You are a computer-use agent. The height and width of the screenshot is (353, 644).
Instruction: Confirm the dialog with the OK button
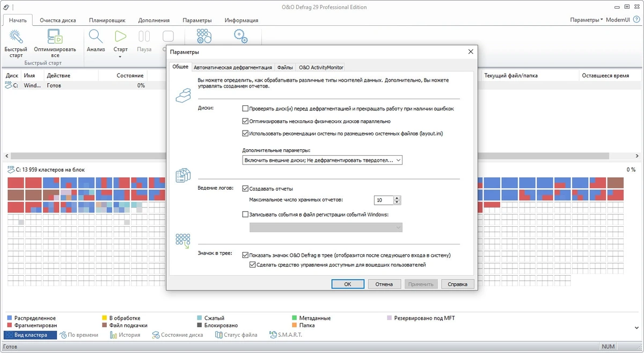(348, 284)
